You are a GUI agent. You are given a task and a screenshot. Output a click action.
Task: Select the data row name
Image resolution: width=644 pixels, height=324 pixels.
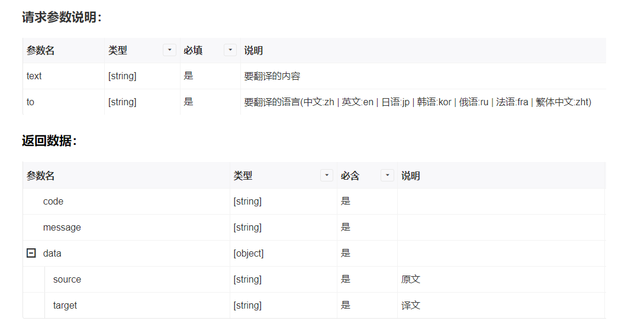(x=52, y=254)
